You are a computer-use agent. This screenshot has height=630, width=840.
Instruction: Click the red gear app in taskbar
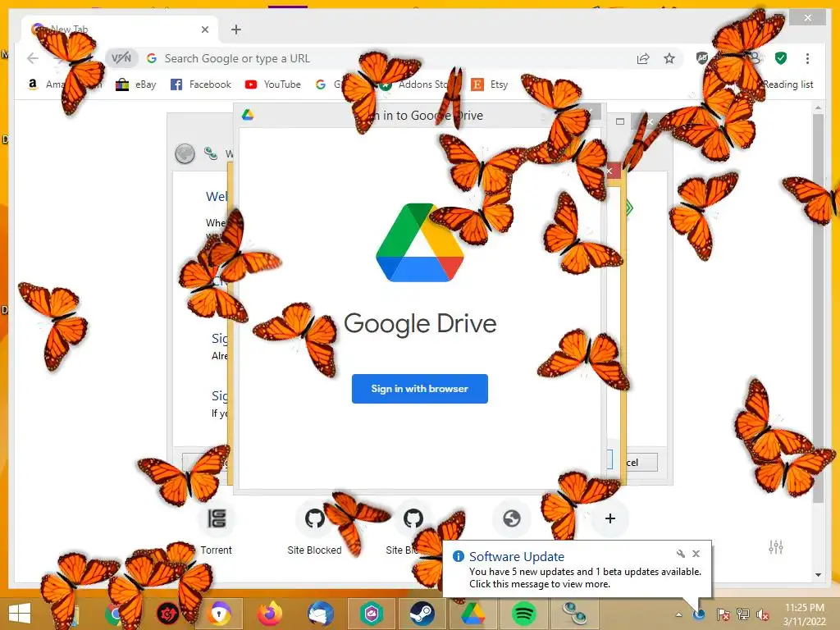pos(168,614)
